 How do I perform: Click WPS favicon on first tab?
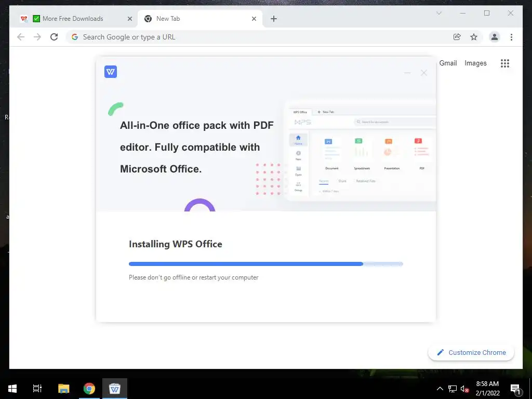coord(24,19)
